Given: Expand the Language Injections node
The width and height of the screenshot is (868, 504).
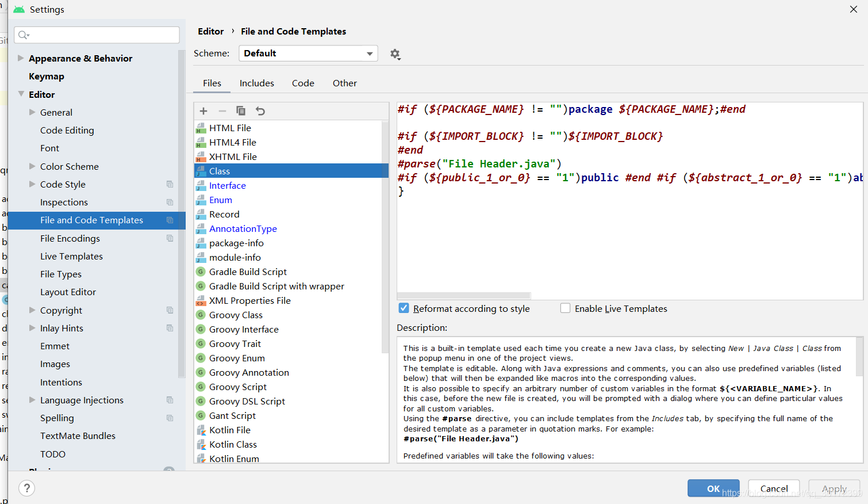Looking at the screenshot, I should pos(32,400).
